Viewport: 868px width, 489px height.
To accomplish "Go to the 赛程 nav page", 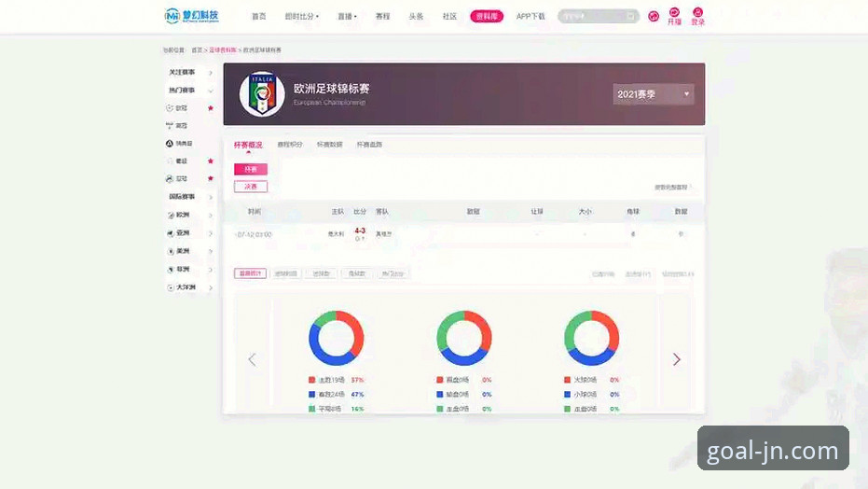I will pos(382,17).
